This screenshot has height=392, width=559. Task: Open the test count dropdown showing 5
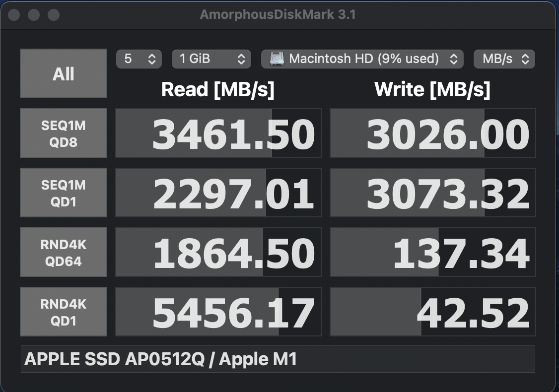(x=139, y=59)
